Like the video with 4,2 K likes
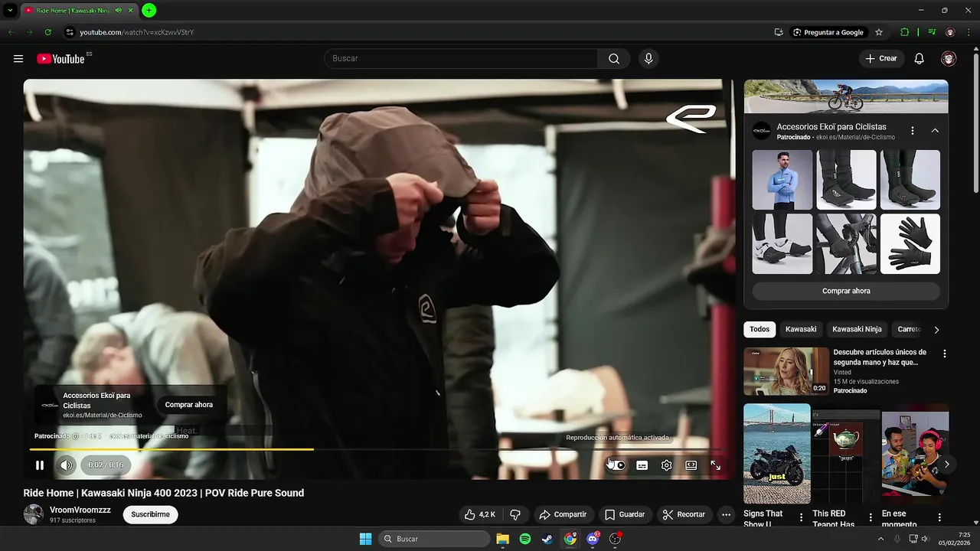Viewport: 980px width, 551px height. tap(480, 515)
